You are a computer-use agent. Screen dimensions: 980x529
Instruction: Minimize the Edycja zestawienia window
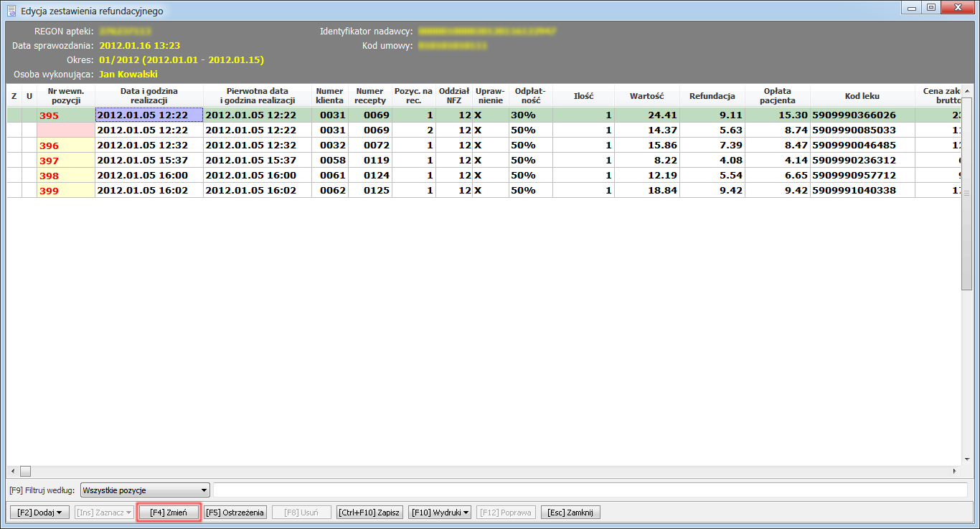coord(911,8)
